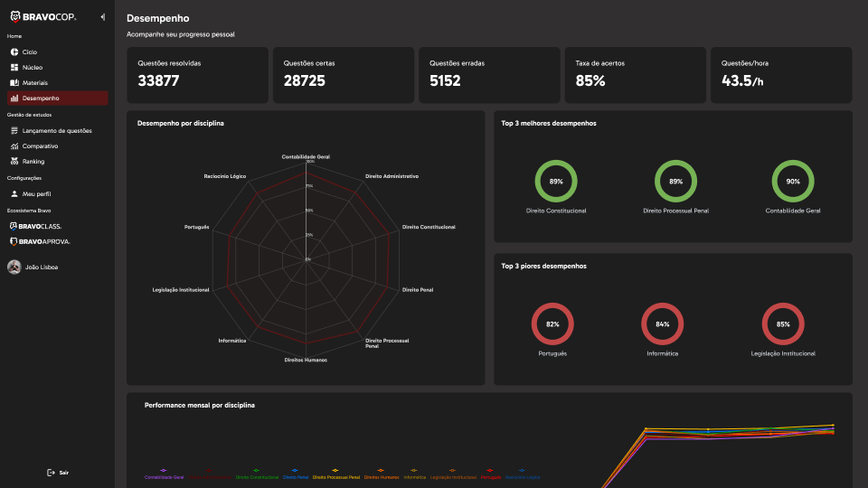Open the BravoClass ecosystem link

point(35,226)
